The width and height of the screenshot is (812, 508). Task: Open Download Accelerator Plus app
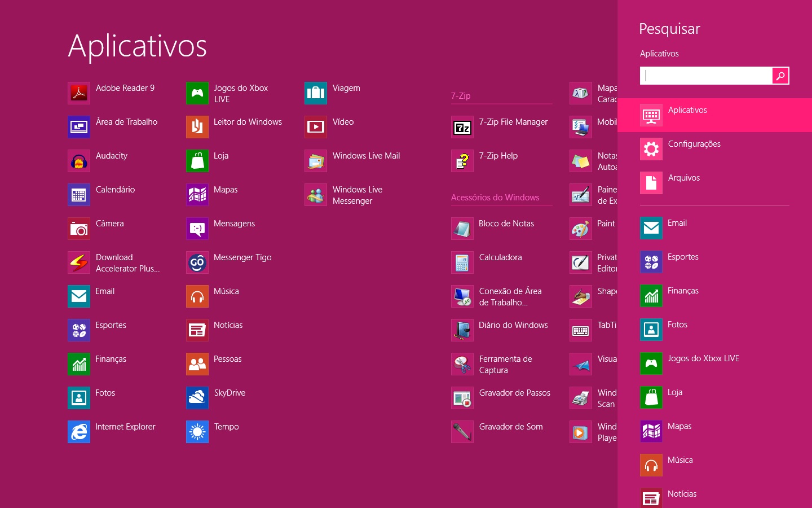(79, 262)
